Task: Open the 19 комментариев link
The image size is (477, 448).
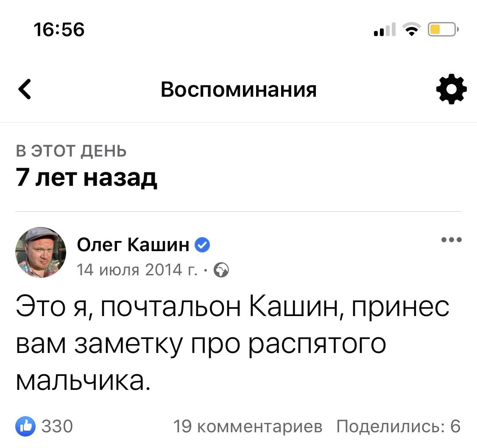Action: click(x=248, y=426)
